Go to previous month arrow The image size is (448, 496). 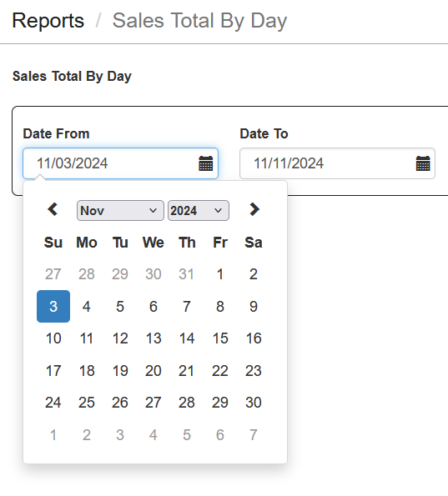click(x=53, y=209)
